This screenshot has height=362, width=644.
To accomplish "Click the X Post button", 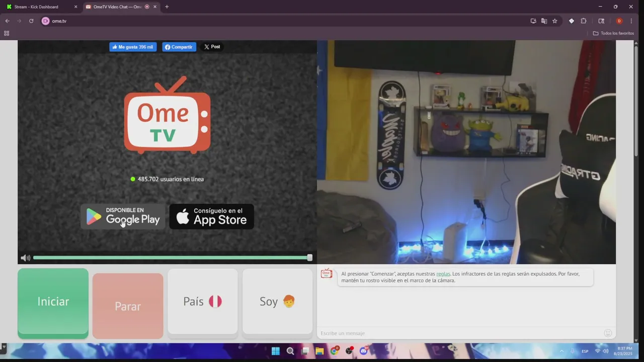I will [212, 47].
